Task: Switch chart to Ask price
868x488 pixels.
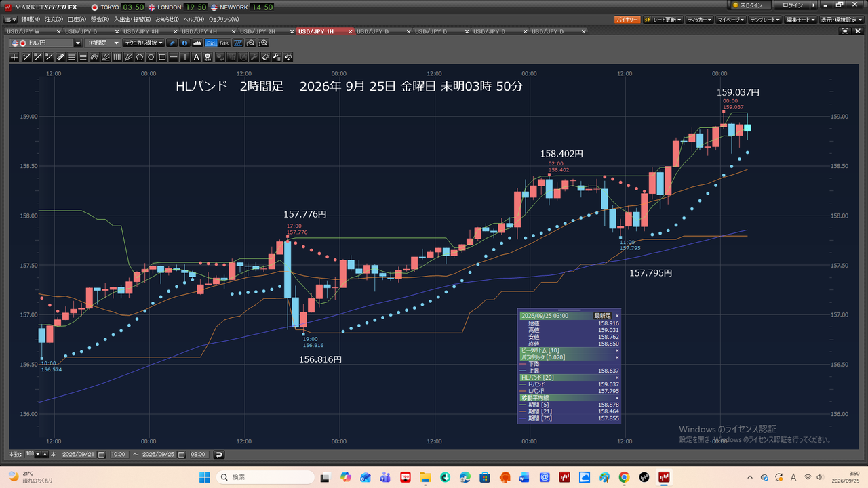Action: click(x=224, y=43)
